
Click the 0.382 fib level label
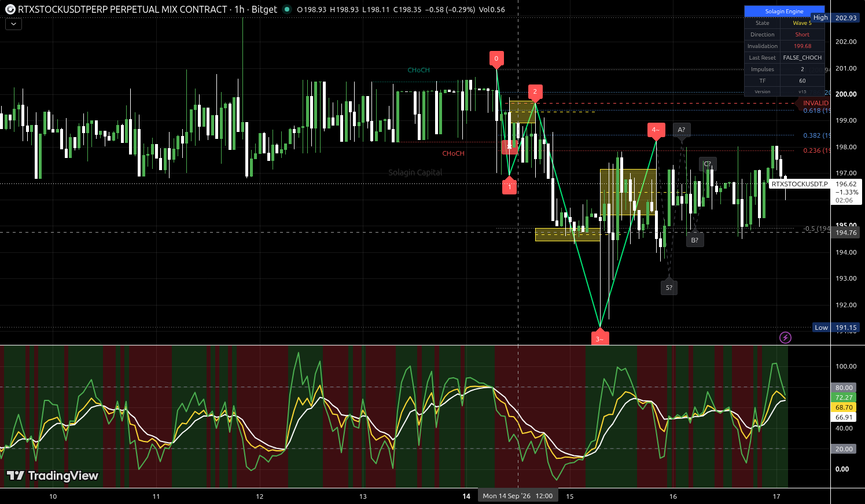816,135
